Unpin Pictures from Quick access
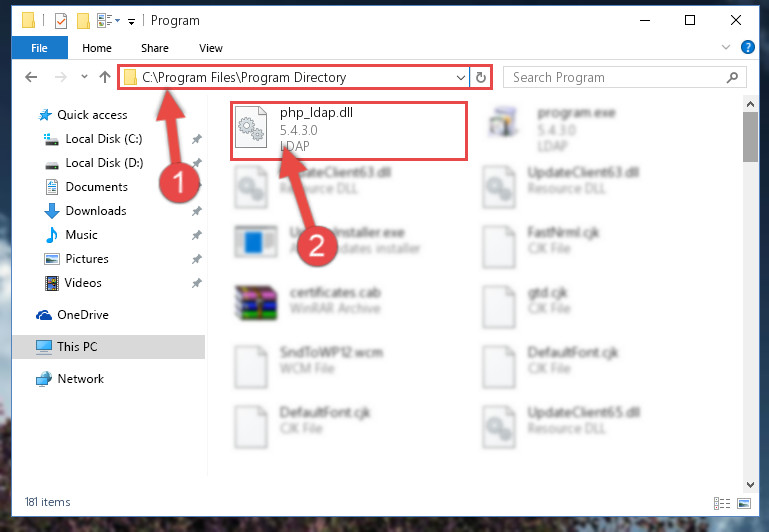769x532 pixels. pos(197,259)
